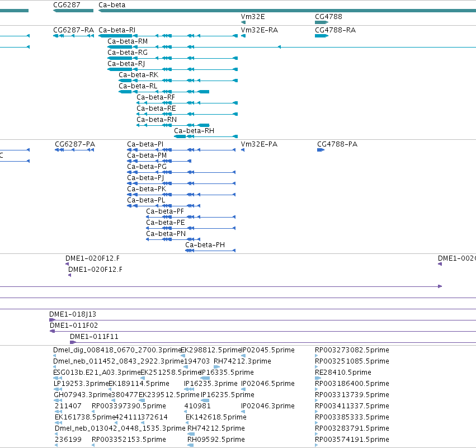Open protein Ca-beta-PN
This screenshot has height=448, width=476.
166,234
